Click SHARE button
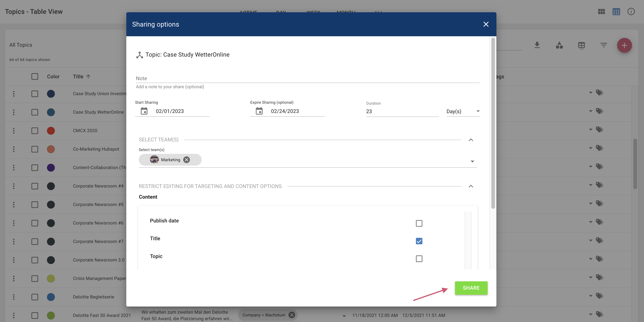Viewport: 644px width, 322px height. tap(471, 288)
